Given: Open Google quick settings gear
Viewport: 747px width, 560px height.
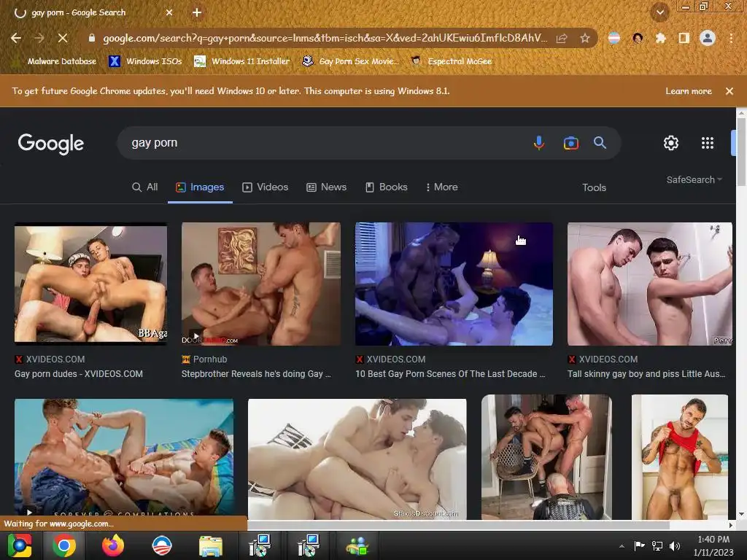Looking at the screenshot, I should (671, 143).
